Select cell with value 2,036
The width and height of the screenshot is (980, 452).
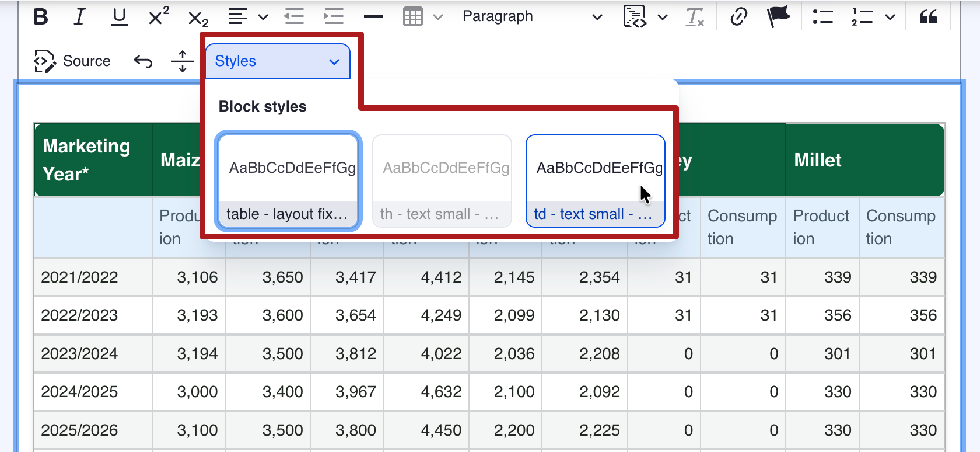506,354
